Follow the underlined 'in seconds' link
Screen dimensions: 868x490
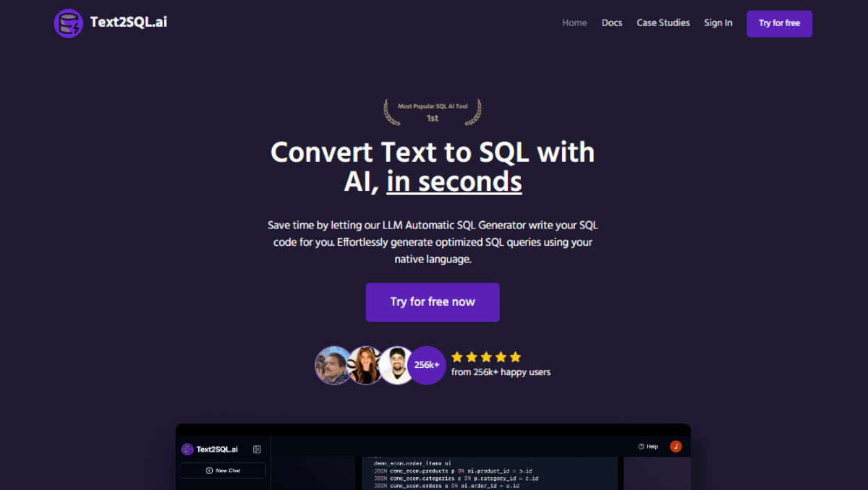454,181
